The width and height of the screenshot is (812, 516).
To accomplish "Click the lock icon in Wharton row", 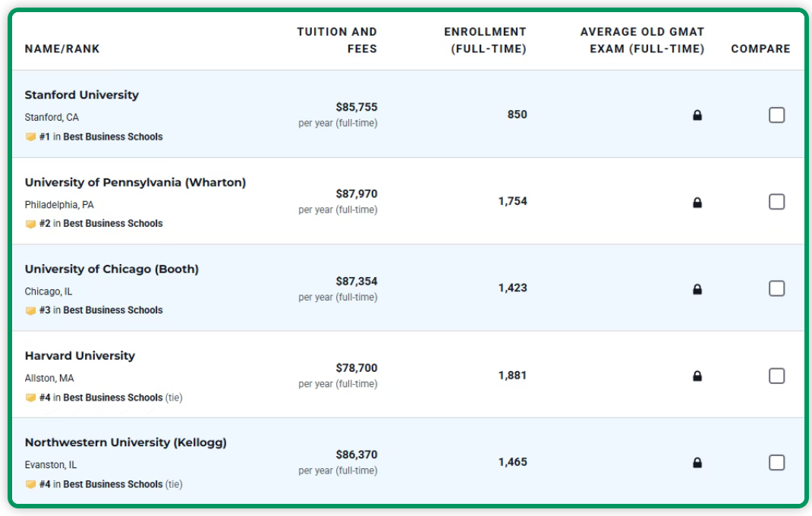I will (x=697, y=203).
